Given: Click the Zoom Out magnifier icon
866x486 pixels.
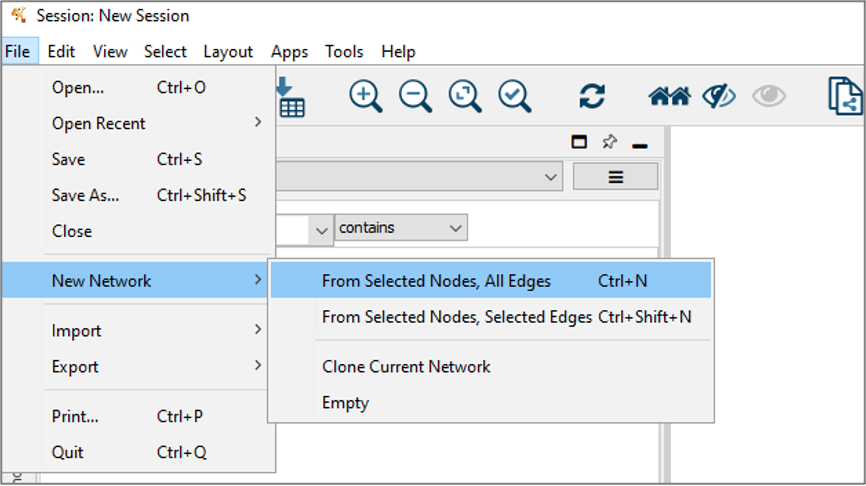Looking at the screenshot, I should click(415, 97).
